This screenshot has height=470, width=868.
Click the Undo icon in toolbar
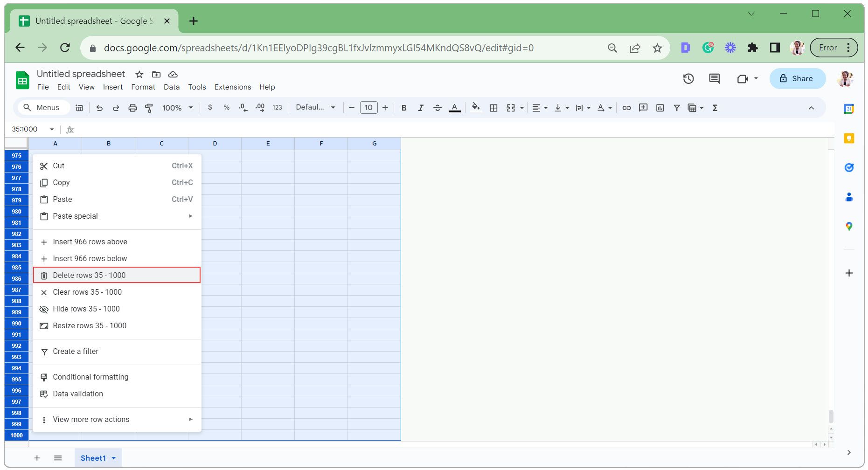click(99, 108)
